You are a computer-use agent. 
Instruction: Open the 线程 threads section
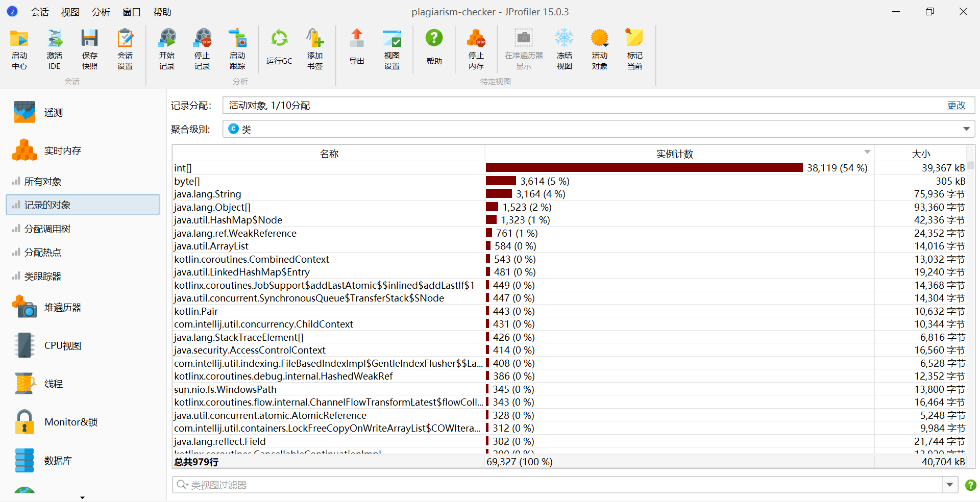coord(38,384)
